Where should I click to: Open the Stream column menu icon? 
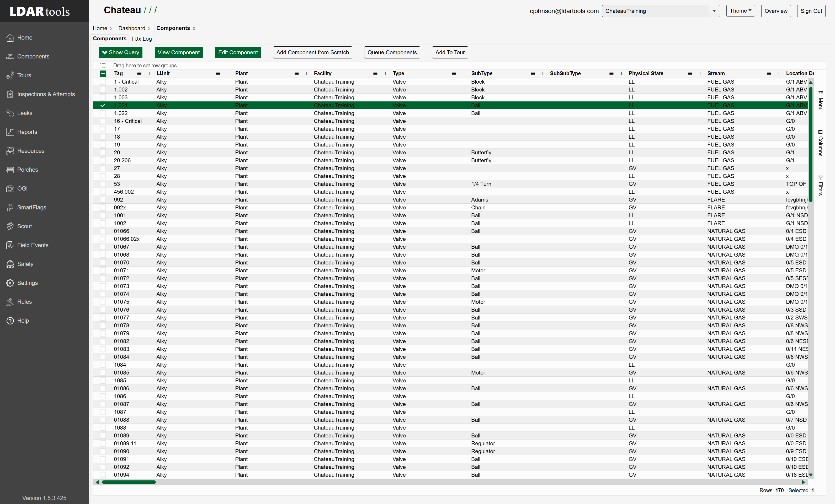pos(769,73)
